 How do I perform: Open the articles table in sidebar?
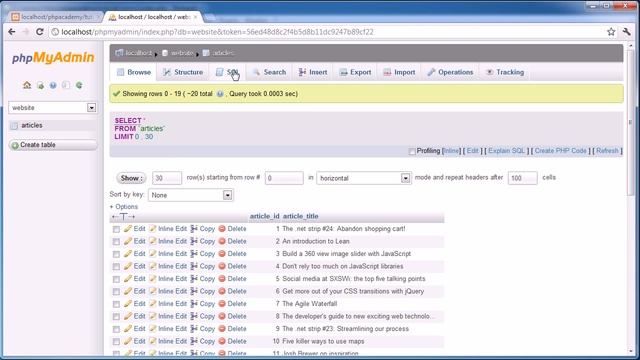(x=32, y=125)
